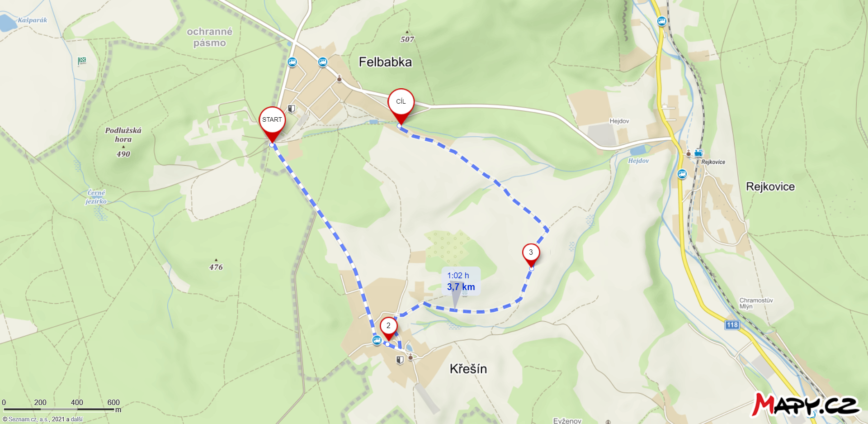The height and width of the screenshot is (424, 868).
Task: Click the Podlužská hora peak label
Action: pos(123,135)
